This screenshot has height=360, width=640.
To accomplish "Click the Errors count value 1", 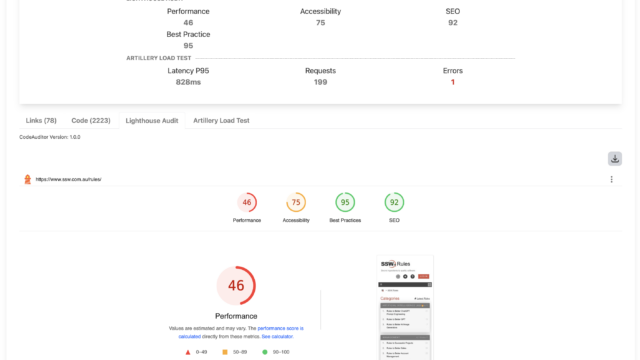I will tap(453, 82).
